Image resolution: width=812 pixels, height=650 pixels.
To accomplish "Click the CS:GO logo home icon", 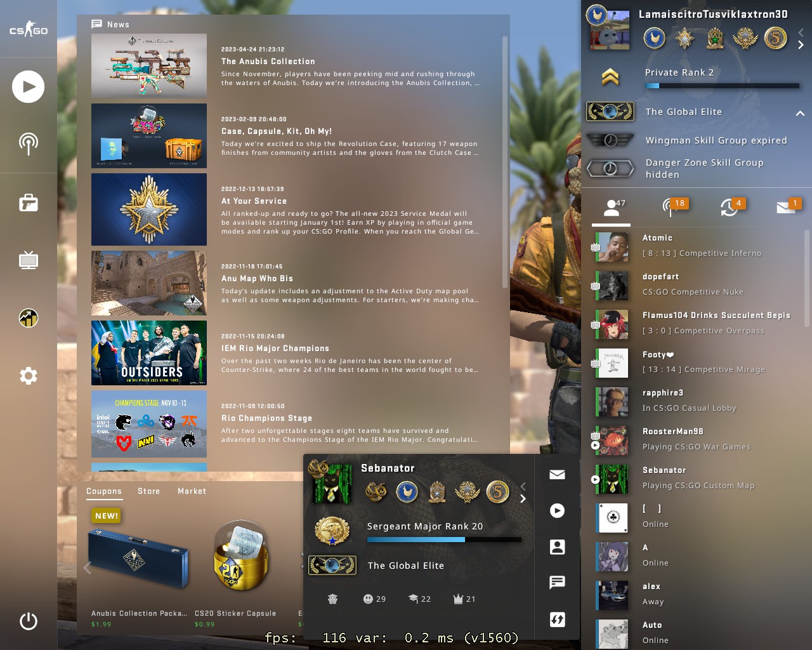I will [29, 30].
